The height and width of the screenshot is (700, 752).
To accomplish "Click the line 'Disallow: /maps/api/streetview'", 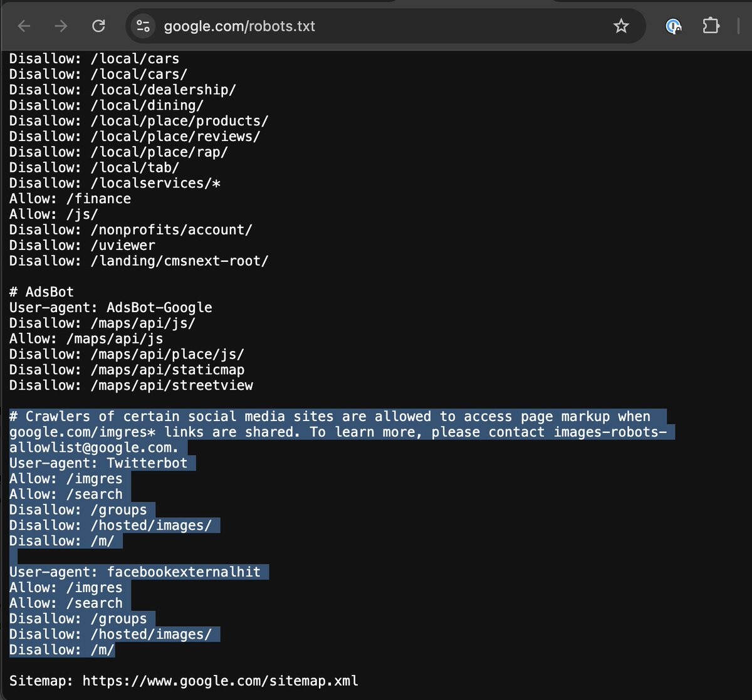I will coord(131,385).
